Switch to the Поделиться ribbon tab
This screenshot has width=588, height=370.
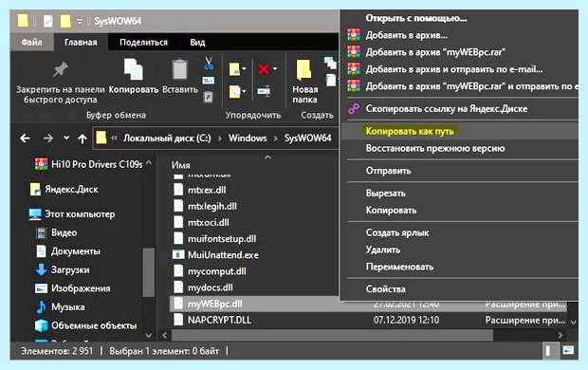[x=143, y=43]
